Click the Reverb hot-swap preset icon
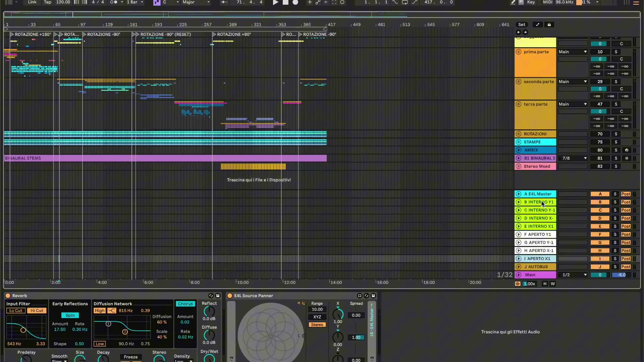 (211, 296)
